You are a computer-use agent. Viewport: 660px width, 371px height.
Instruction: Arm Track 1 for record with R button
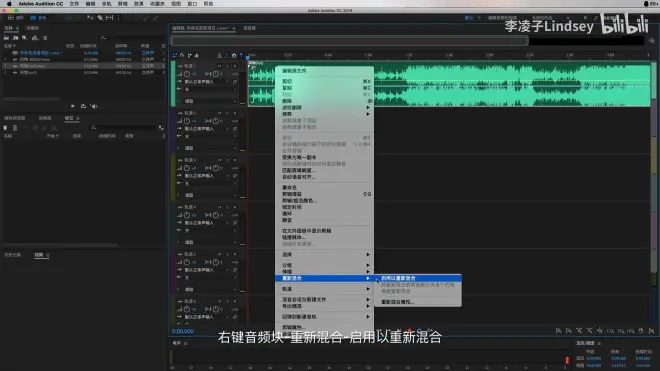pos(235,66)
